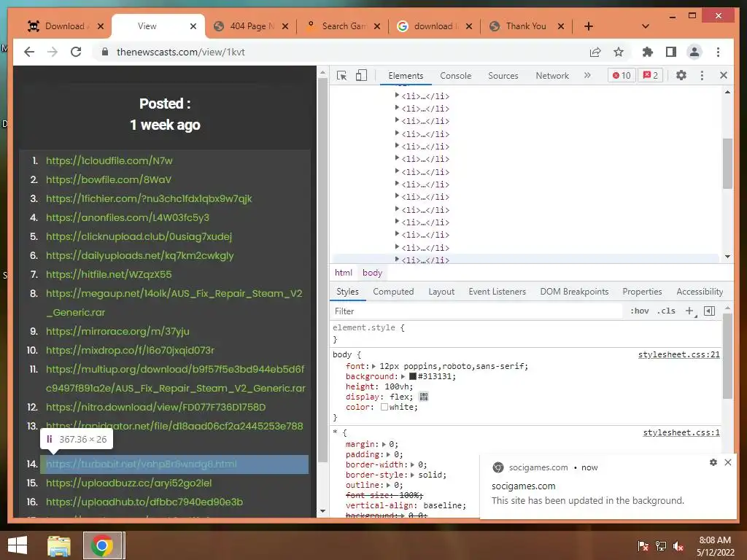The height and width of the screenshot is (560, 747).
Task: Switch to the Computed styles tab
Action: [x=393, y=292]
